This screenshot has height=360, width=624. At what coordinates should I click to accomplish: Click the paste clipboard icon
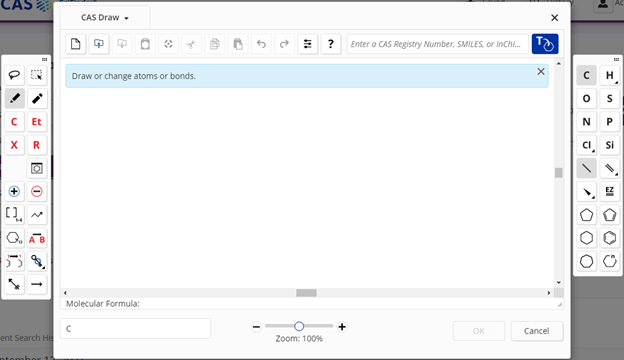pos(238,44)
